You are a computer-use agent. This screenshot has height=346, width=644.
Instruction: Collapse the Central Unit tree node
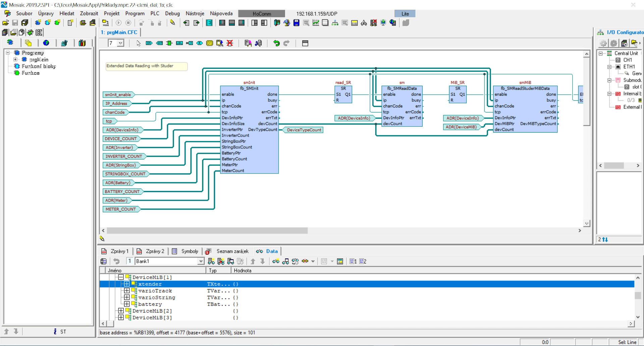pos(600,53)
